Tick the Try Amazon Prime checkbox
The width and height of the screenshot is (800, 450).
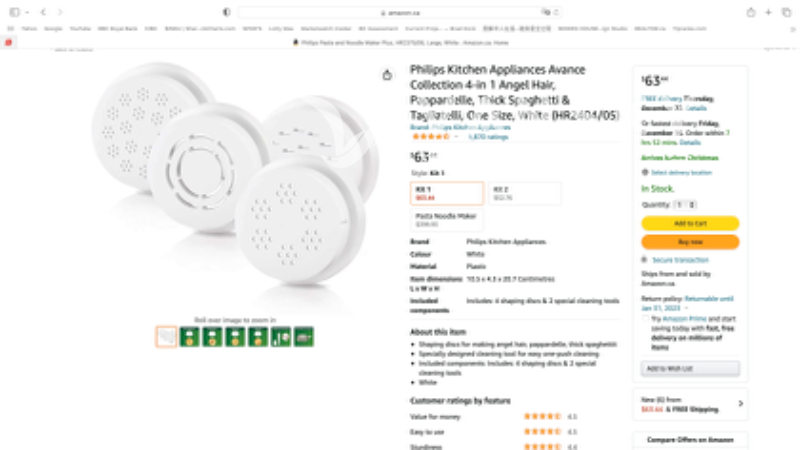pos(645,318)
